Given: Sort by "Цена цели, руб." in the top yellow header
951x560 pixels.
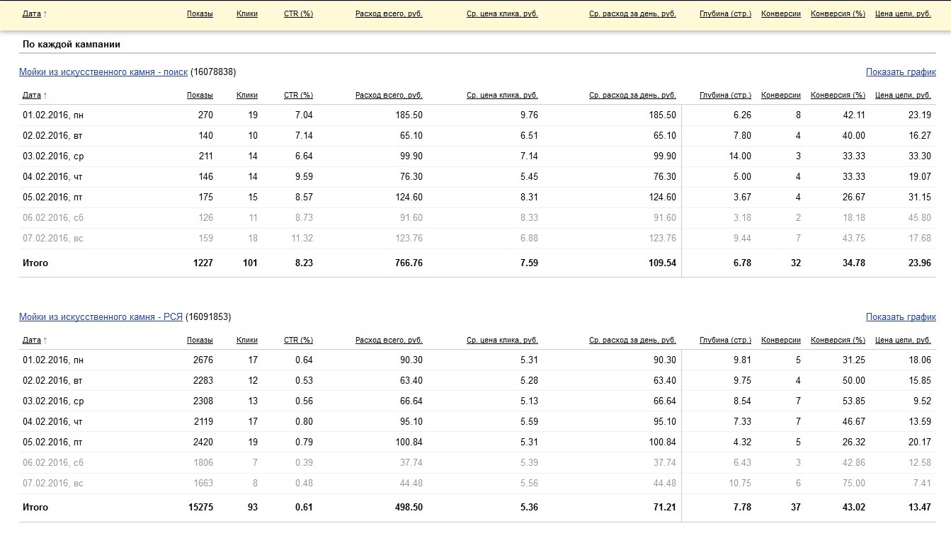Looking at the screenshot, I should [903, 14].
